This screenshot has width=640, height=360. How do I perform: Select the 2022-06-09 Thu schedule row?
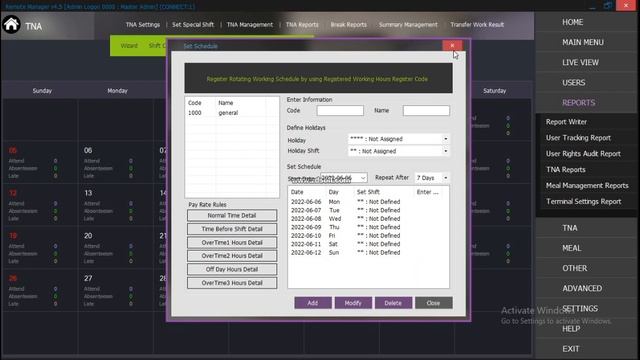368,227
